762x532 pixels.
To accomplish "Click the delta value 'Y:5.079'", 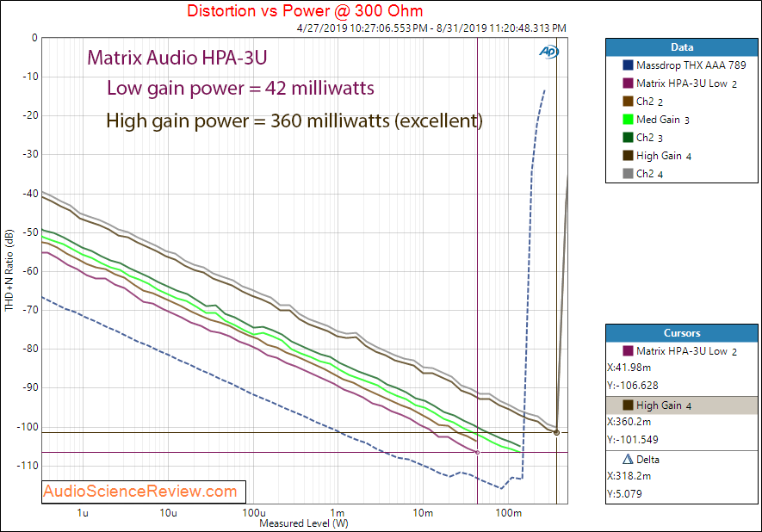I will click(624, 494).
